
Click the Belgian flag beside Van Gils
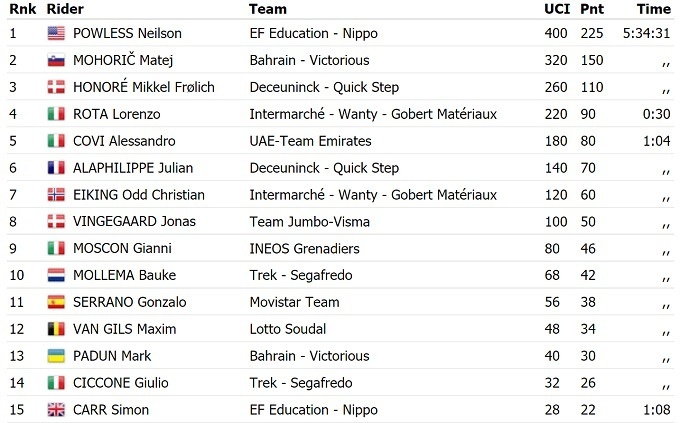click(x=56, y=329)
